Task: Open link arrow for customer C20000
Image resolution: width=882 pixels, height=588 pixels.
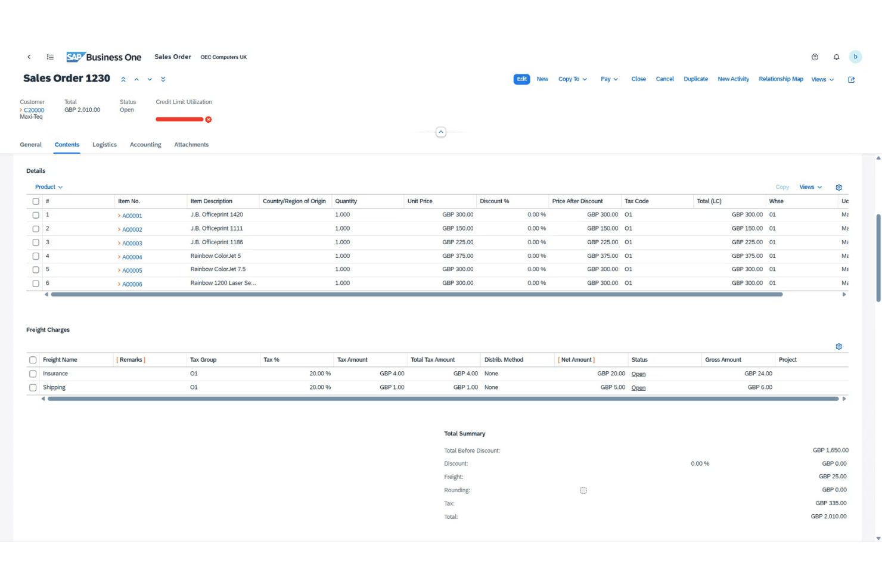Action: tap(21, 110)
